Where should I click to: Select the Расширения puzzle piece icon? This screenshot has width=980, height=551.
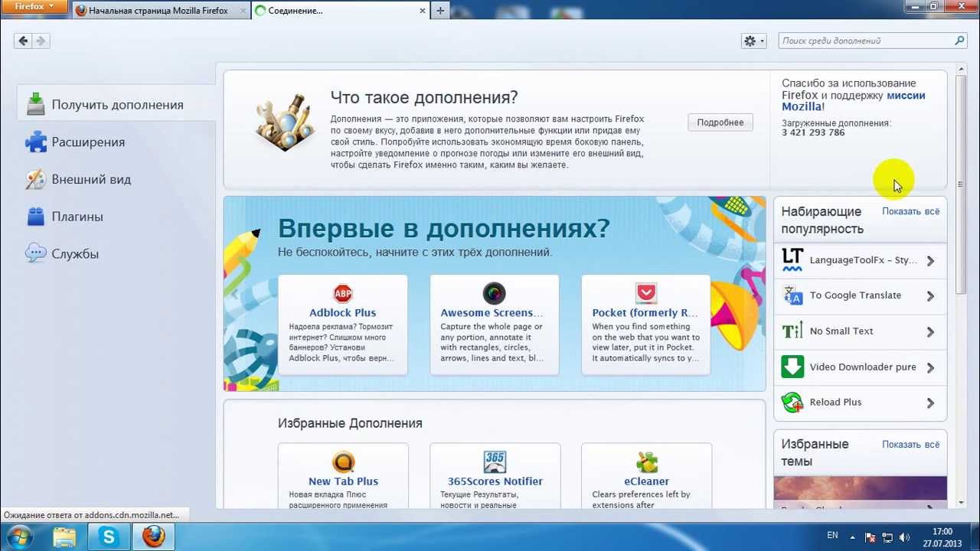35,142
